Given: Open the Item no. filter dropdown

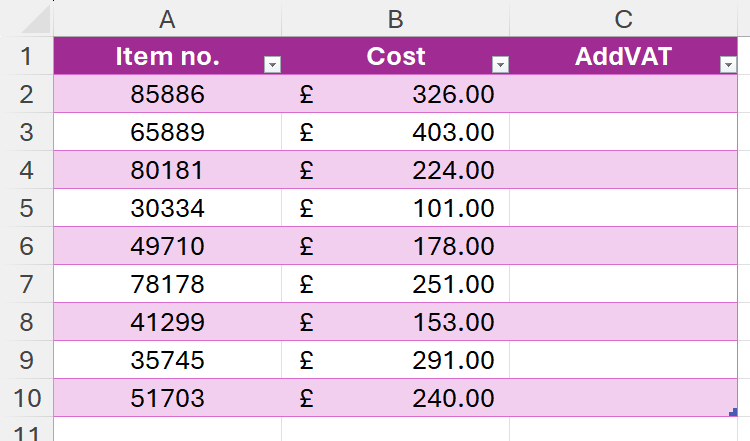Looking at the screenshot, I should pos(271,65).
